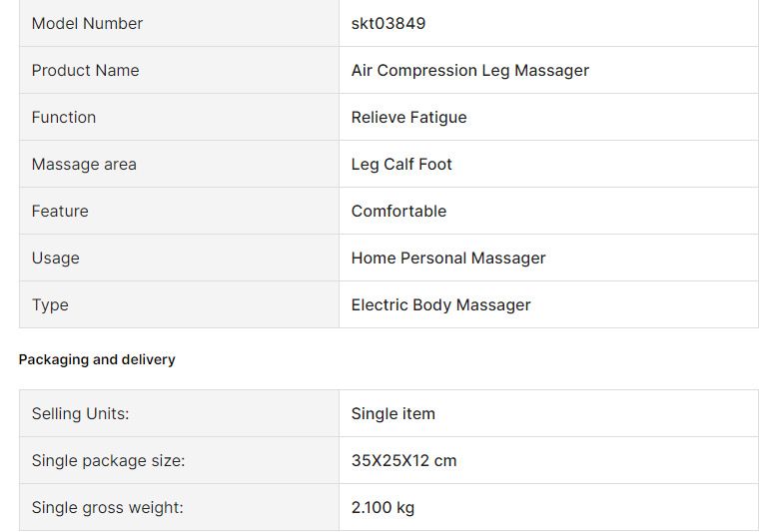The height and width of the screenshot is (532, 774).
Task: Click the "Massage area" label cell
Action: coord(84,164)
